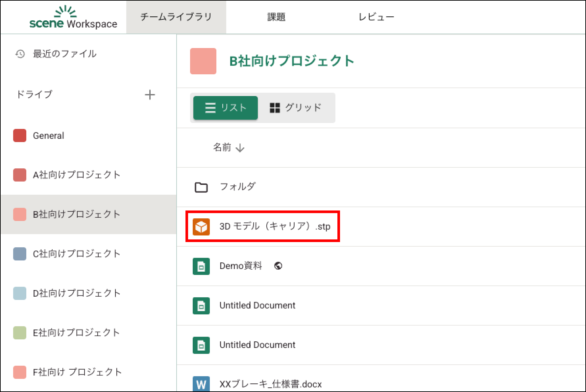Open 3D モデル（キャリア）.stp file
This screenshot has width=586, height=392.
[x=275, y=227]
